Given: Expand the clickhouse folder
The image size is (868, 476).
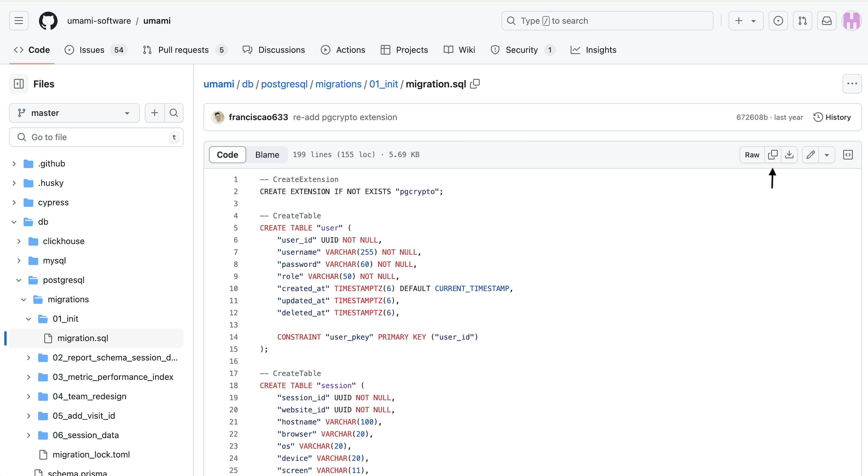Looking at the screenshot, I should pos(19,241).
